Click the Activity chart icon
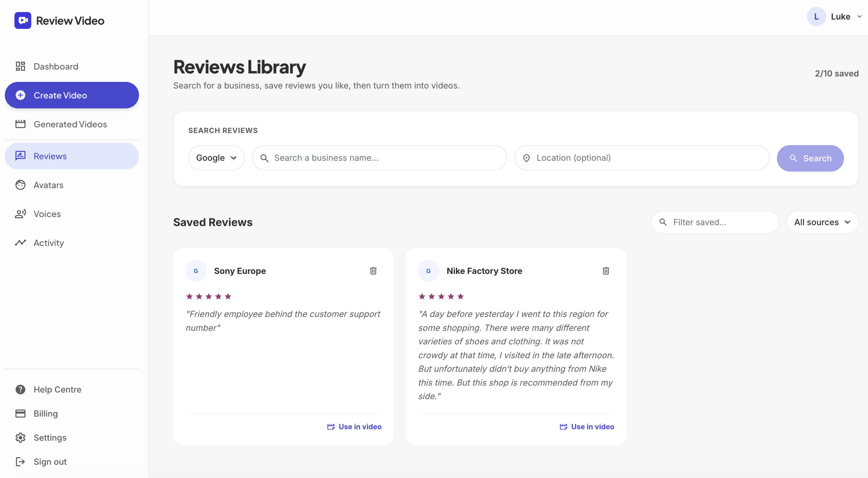 click(x=20, y=243)
